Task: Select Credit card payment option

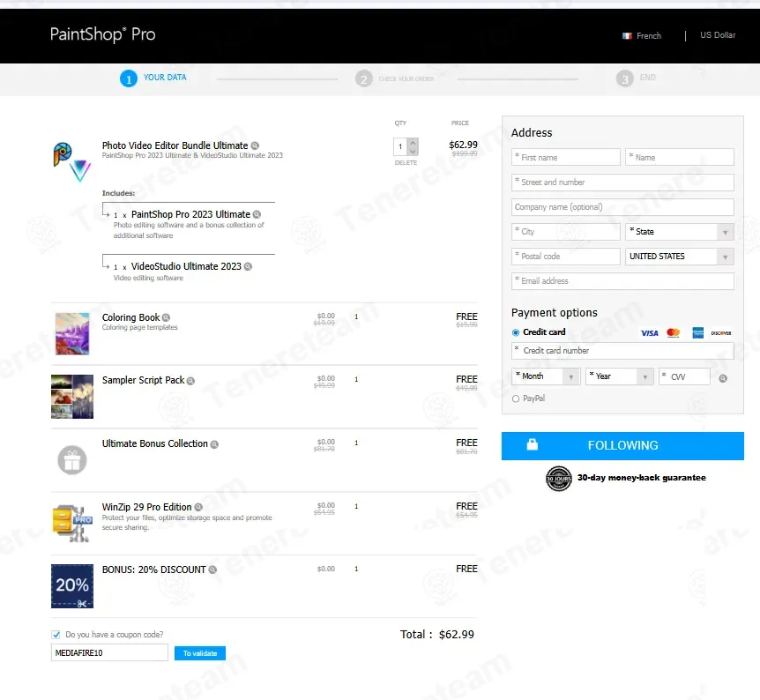Action: click(x=516, y=332)
